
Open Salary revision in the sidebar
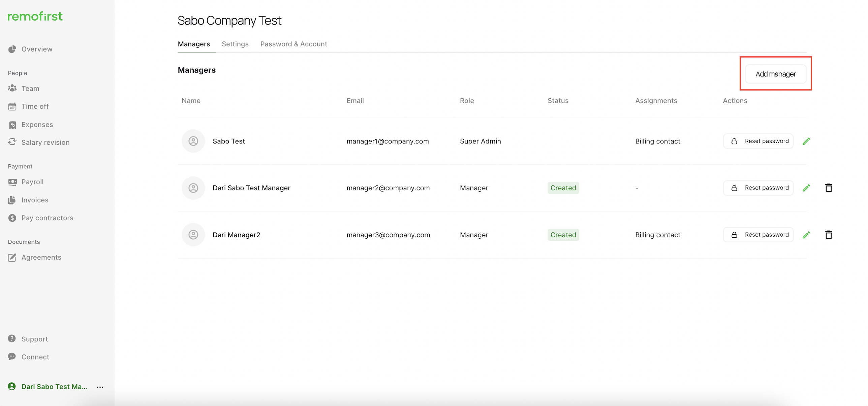point(45,142)
